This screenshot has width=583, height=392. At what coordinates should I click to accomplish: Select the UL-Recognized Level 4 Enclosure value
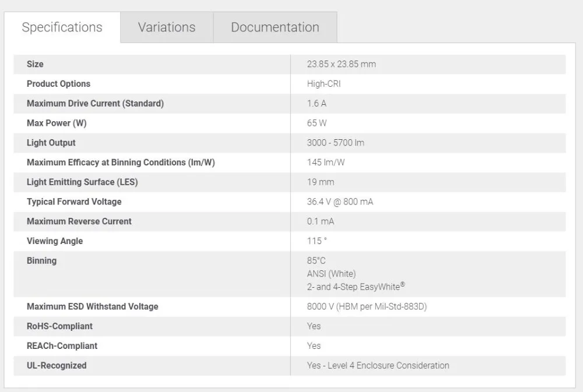click(x=378, y=366)
